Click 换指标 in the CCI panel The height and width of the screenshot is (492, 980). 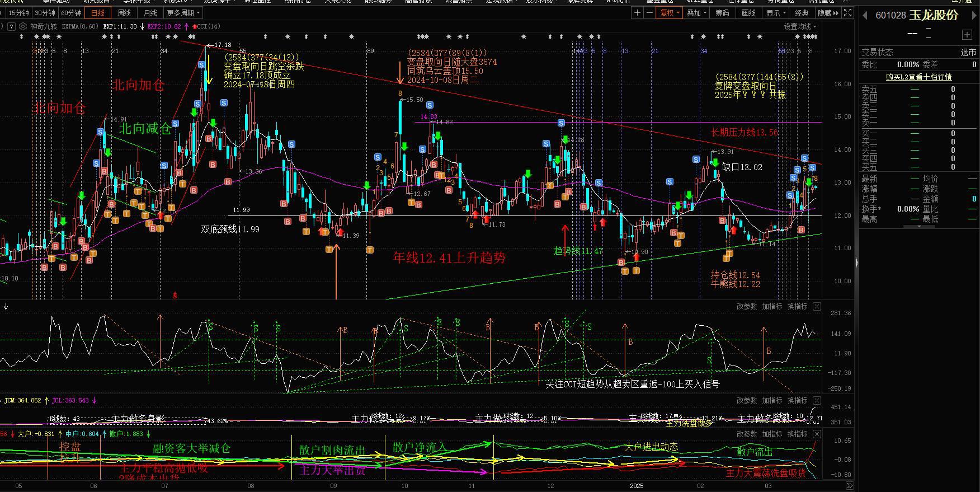point(798,306)
